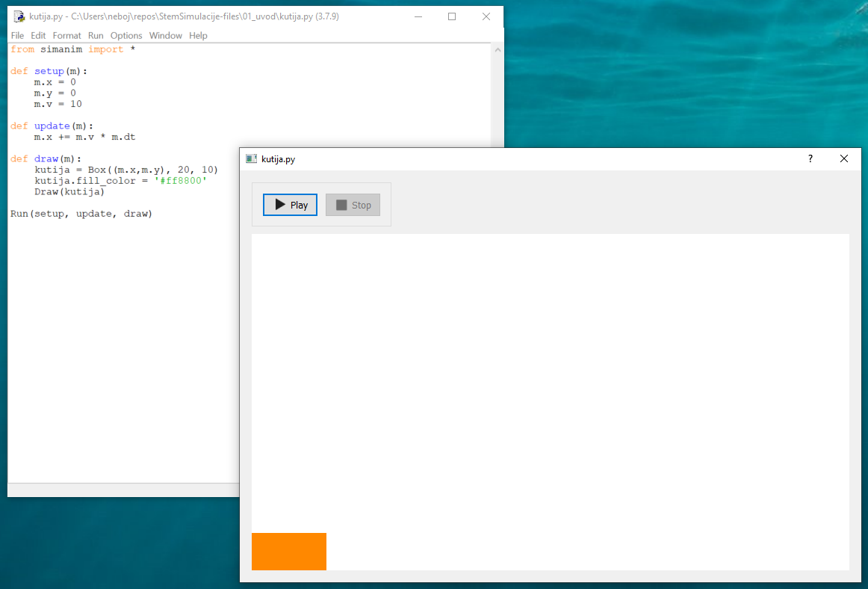The height and width of the screenshot is (589, 868).
Task: Open the Edit menu
Action: point(38,36)
